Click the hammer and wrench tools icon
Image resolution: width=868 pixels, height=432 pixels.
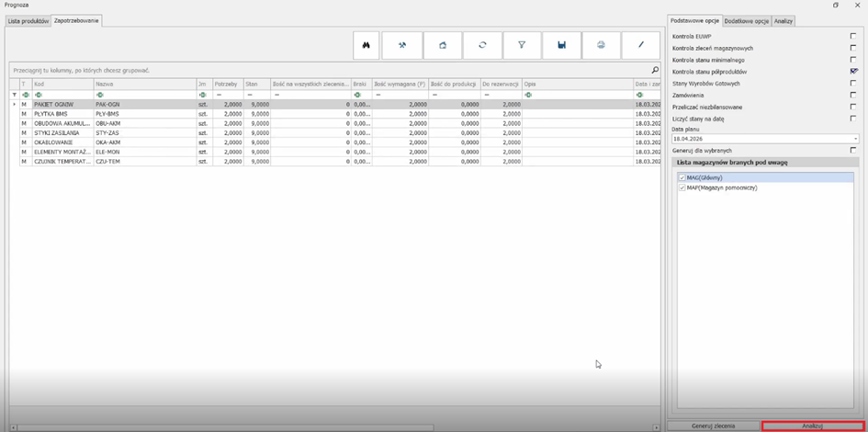click(x=401, y=45)
